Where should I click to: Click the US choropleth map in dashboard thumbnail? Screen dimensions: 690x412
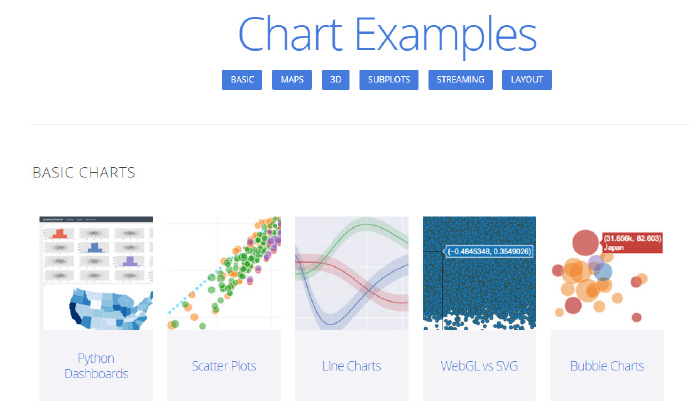pos(111,309)
